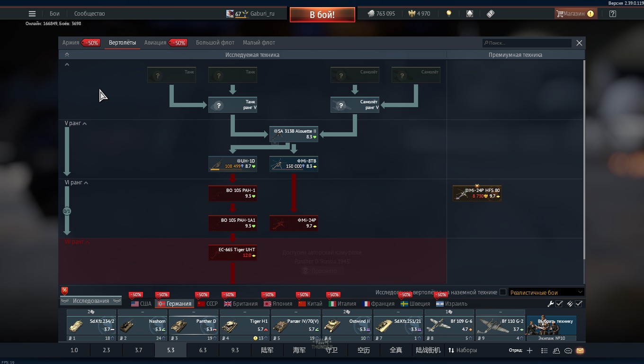Open Golden Eagles balance 4 970

[x=420, y=14]
